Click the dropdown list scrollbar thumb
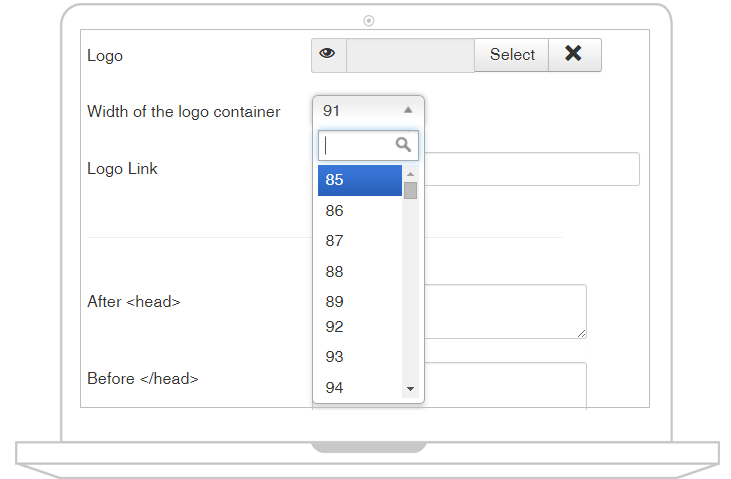The height and width of the screenshot is (479, 731). (x=410, y=190)
